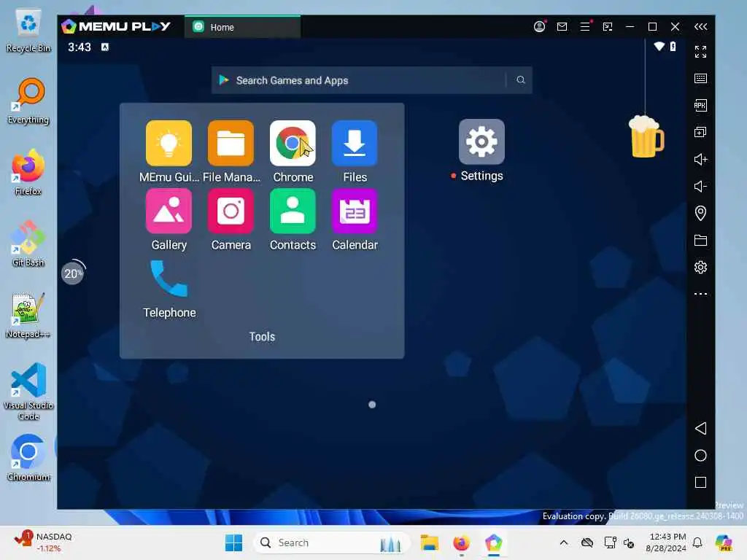Screen dimensions: 747x560
Task: Select the Recycle Bin desktop icon
Action: coord(28,31)
